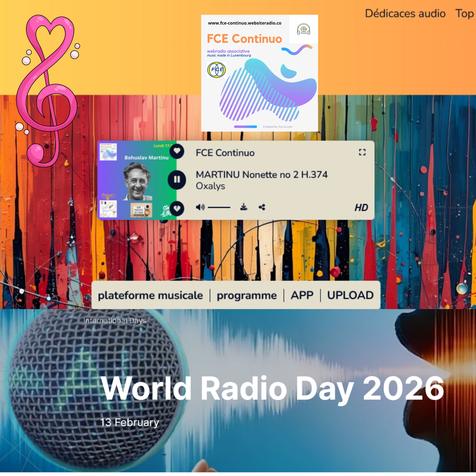Click the FCE Continuo logo image
The image size is (476, 476).
pyautogui.click(x=259, y=73)
